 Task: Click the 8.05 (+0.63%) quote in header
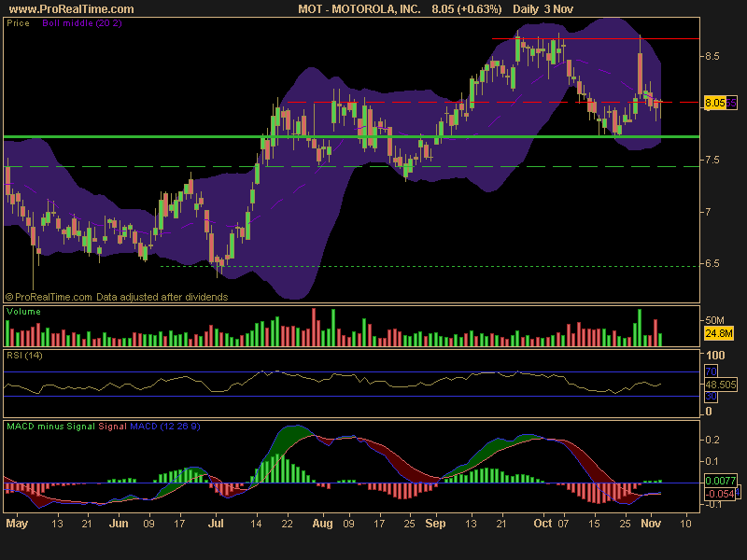pyautogui.click(x=466, y=9)
